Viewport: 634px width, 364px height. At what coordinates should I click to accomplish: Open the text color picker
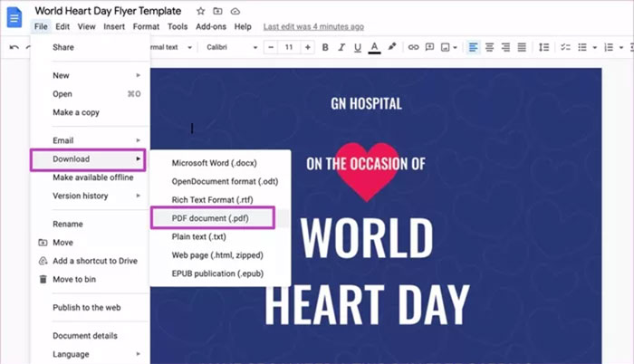pyautogui.click(x=374, y=47)
